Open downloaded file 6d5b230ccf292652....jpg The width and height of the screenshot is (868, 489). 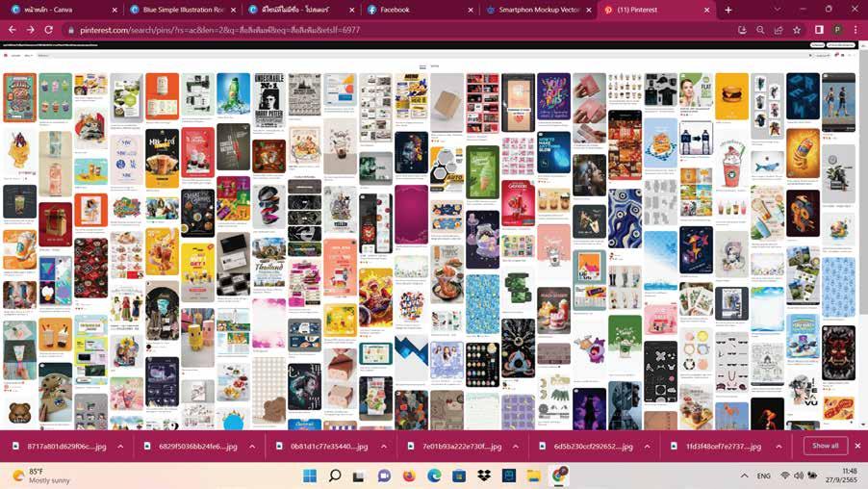pyautogui.click(x=586, y=446)
